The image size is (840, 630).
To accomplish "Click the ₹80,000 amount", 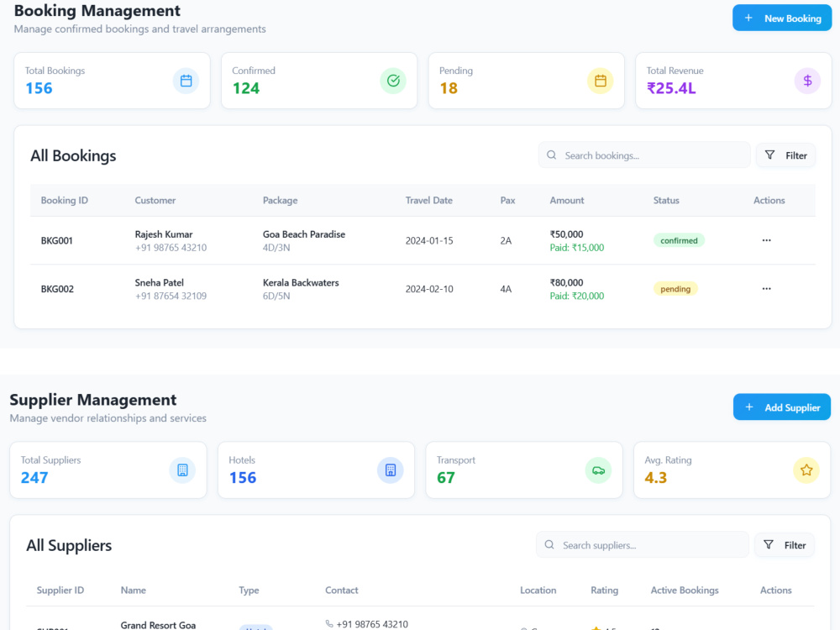I will [x=566, y=282].
